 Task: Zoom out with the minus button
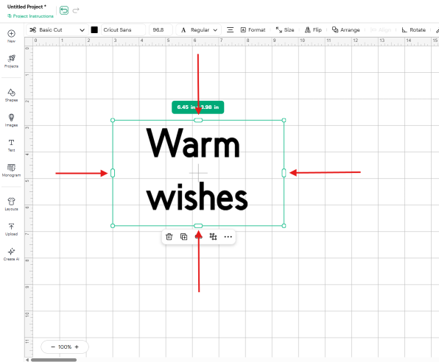pos(53,347)
